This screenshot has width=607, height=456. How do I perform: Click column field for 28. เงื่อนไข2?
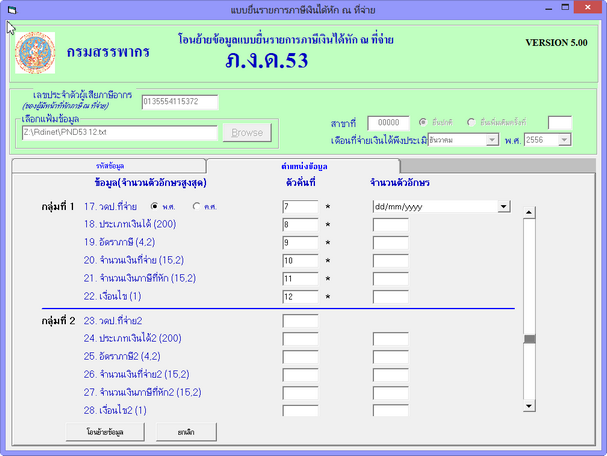point(300,410)
